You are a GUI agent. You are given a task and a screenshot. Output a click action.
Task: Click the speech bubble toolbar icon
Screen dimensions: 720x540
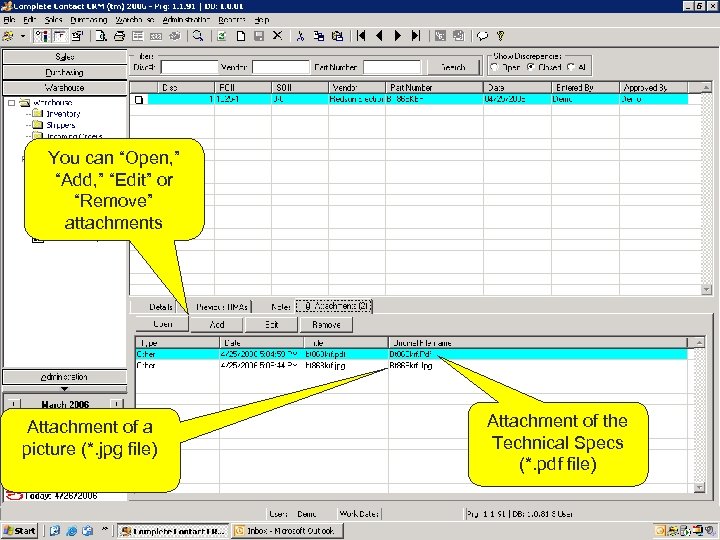tap(483, 36)
